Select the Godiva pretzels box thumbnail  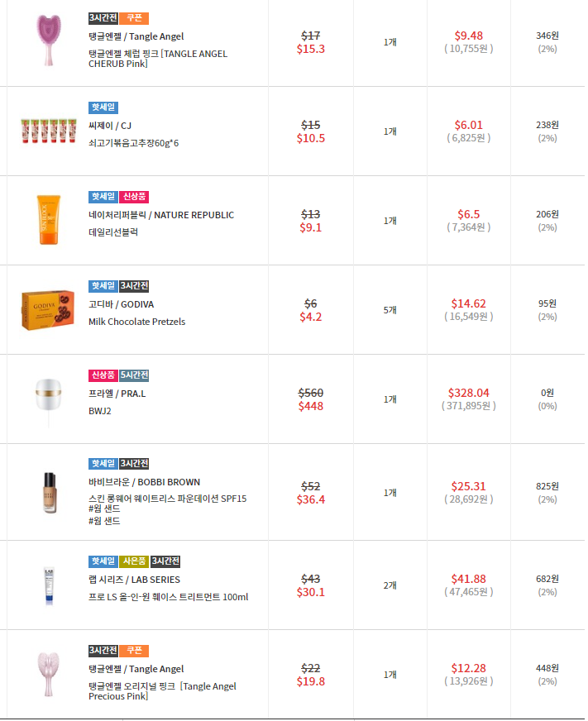(48, 309)
